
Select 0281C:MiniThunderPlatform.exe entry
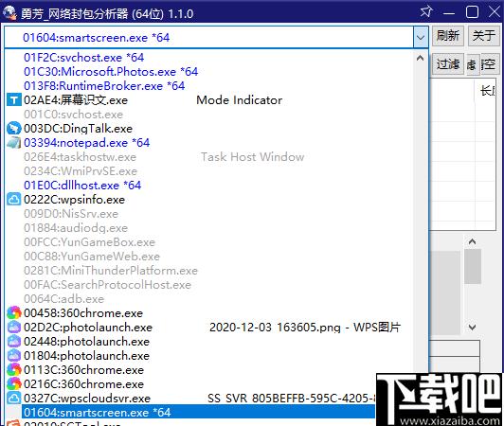209,270
